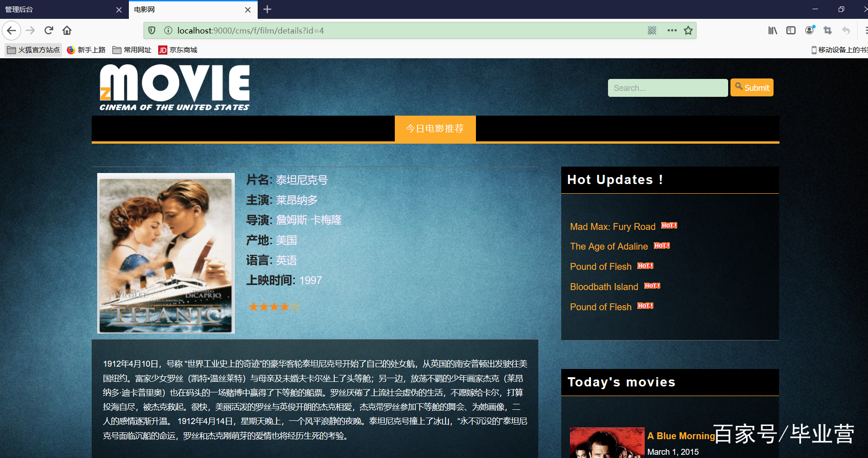Go back with the browser back arrow
This screenshot has height=458, width=868.
pos(11,31)
